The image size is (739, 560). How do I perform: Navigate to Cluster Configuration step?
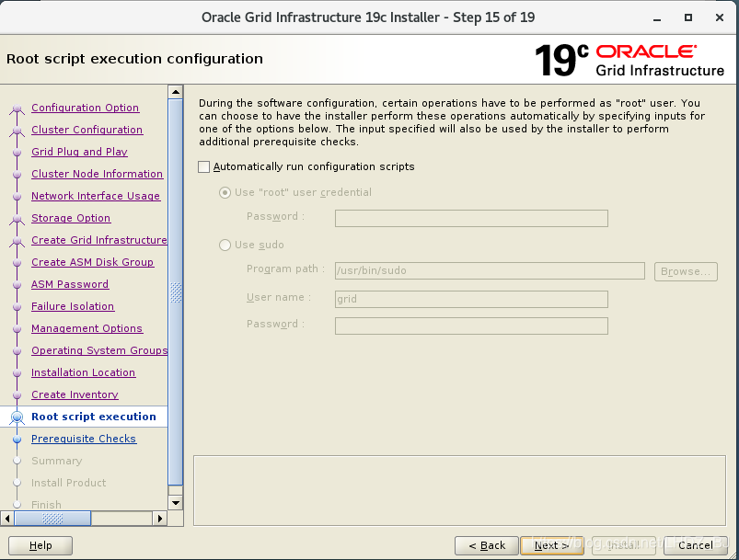[x=87, y=130]
